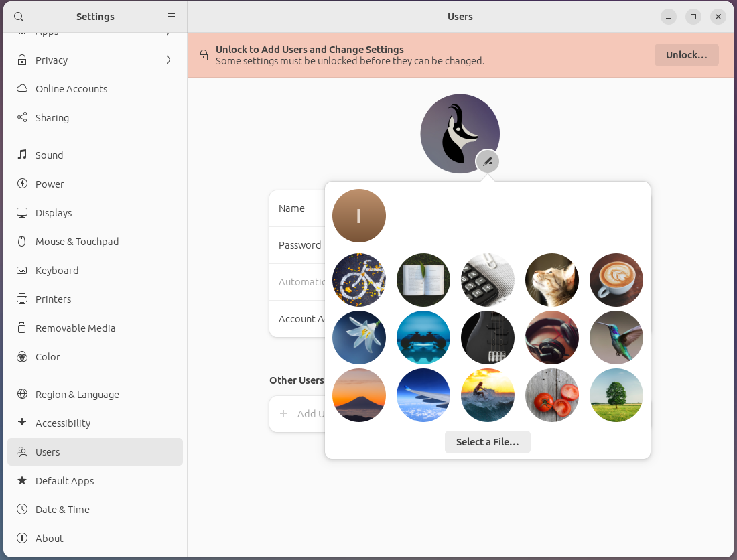The image size is (737, 560).
Task: Pick the green tree avatar
Action: click(616, 395)
